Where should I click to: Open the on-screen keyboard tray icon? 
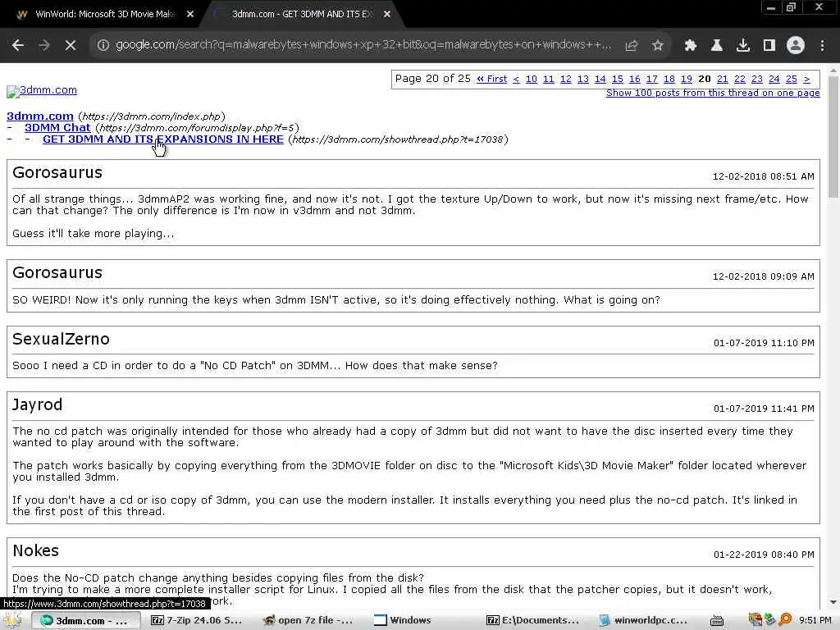[x=717, y=621]
